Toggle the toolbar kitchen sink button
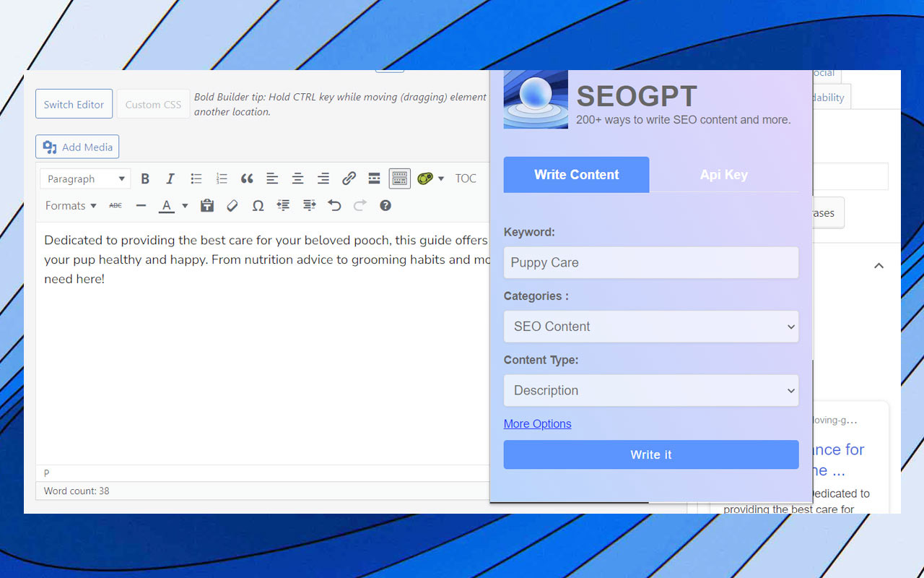 pos(399,178)
